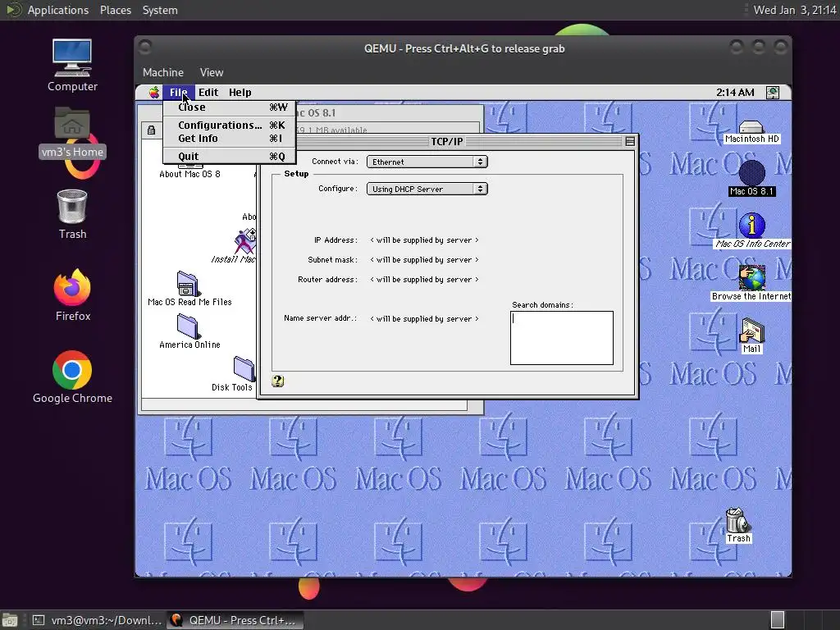Click the TCP/IP help question mark icon

pyautogui.click(x=277, y=381)
